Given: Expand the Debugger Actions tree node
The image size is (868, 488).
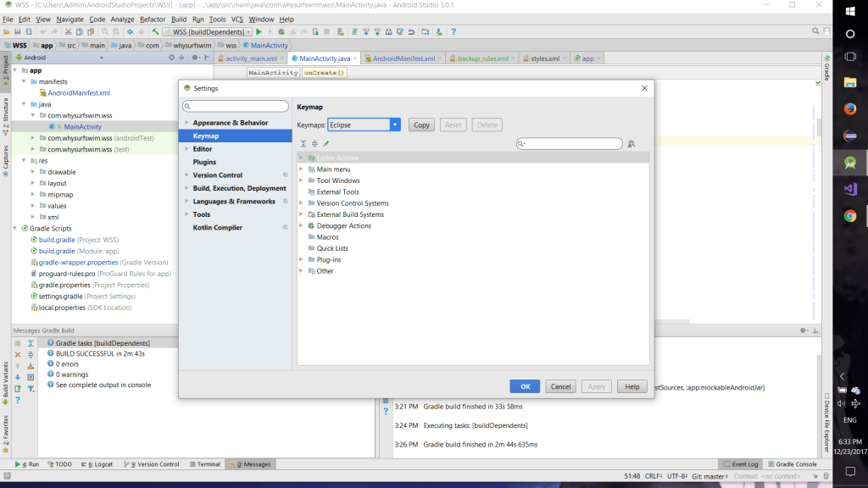Looking at the screenshot, I should [x=301, y=226].
